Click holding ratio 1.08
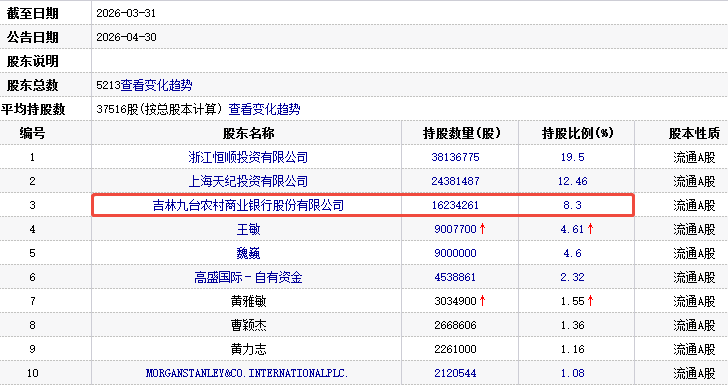 [572, 373]
